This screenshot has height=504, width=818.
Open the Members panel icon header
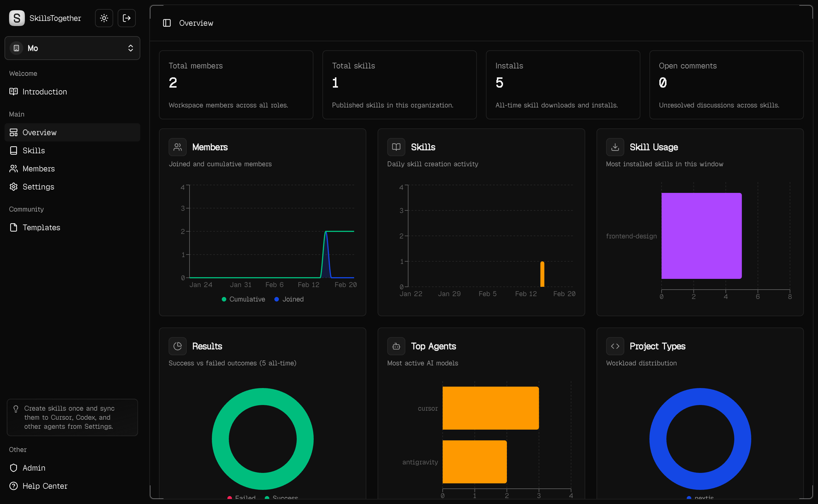pos(178,147)
